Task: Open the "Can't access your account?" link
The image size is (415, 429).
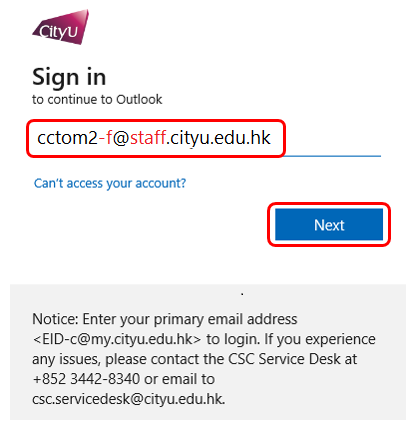Action: [110, 183]
